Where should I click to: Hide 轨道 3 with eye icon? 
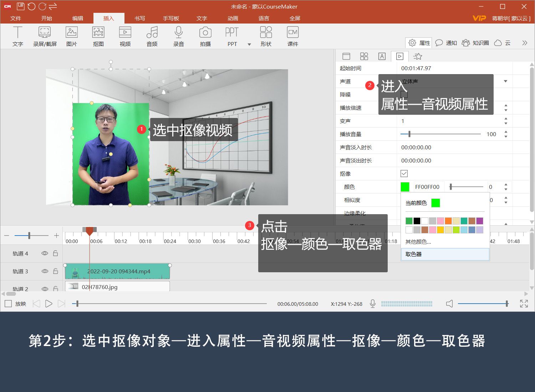tap(45, 271)
